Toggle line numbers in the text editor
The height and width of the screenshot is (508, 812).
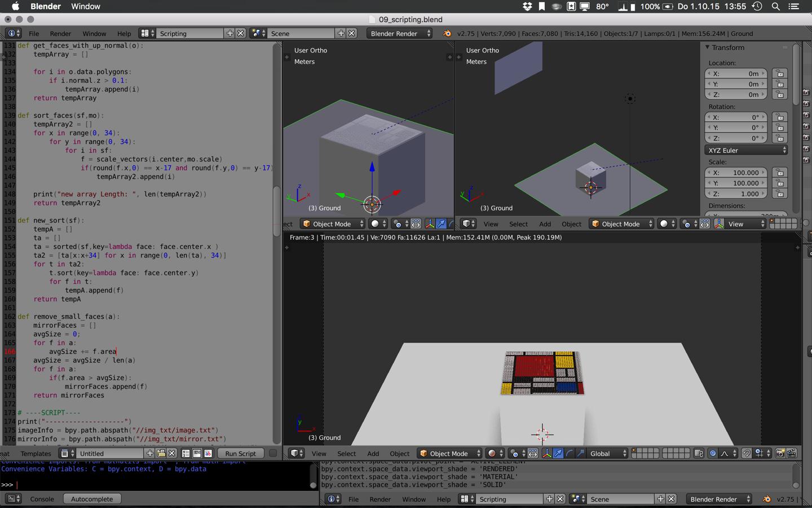click(186, 453)
